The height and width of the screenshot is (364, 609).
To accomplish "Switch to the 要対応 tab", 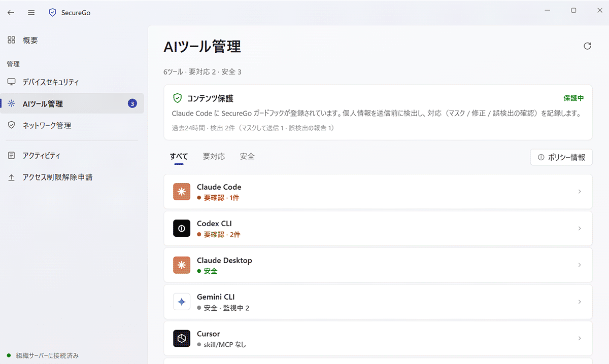I will (214, 157).
